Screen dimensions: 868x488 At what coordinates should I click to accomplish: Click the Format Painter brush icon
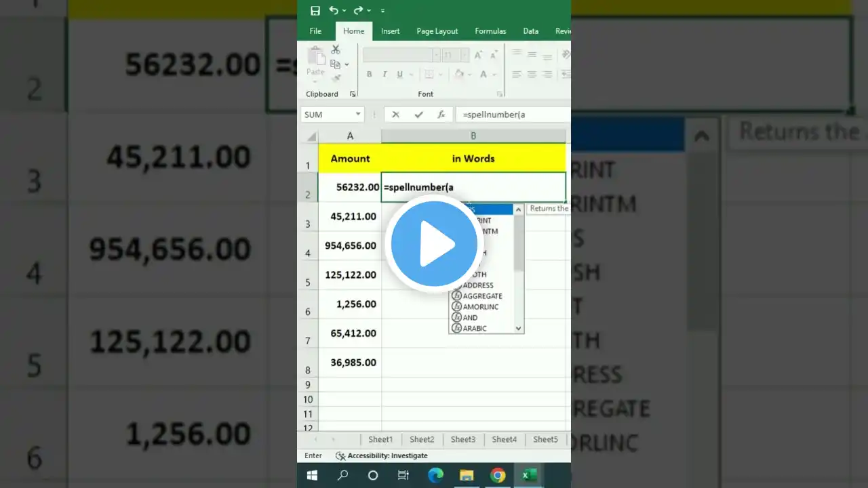[x=336, y=79]
